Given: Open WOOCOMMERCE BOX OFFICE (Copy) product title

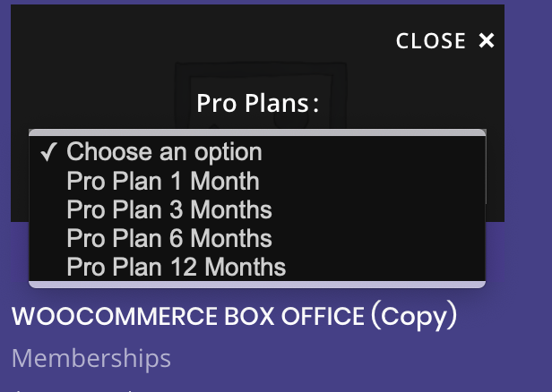Looking at the screenshot, I should 235,316.
